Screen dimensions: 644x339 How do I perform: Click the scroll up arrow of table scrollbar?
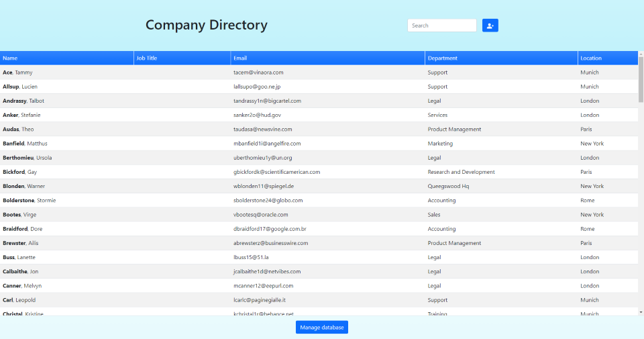641,54
